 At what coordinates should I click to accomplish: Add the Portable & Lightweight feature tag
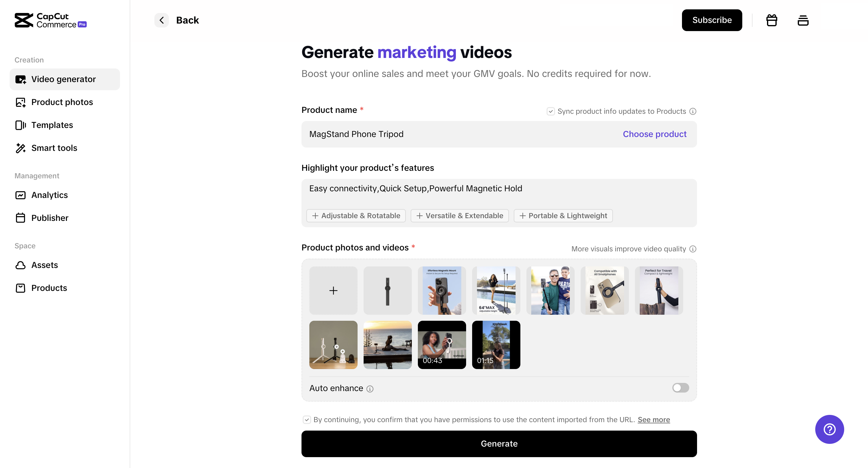coord(563,216)
